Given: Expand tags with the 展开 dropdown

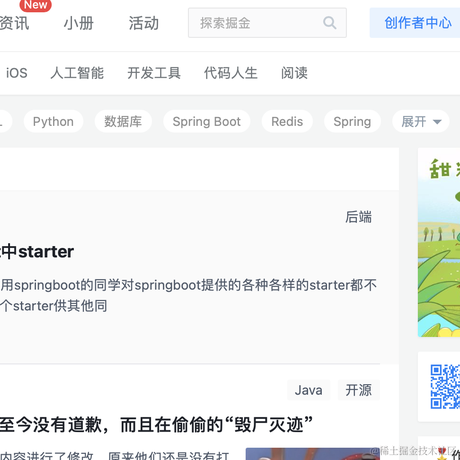Looking at the screenshot, I should coord(421,122).
